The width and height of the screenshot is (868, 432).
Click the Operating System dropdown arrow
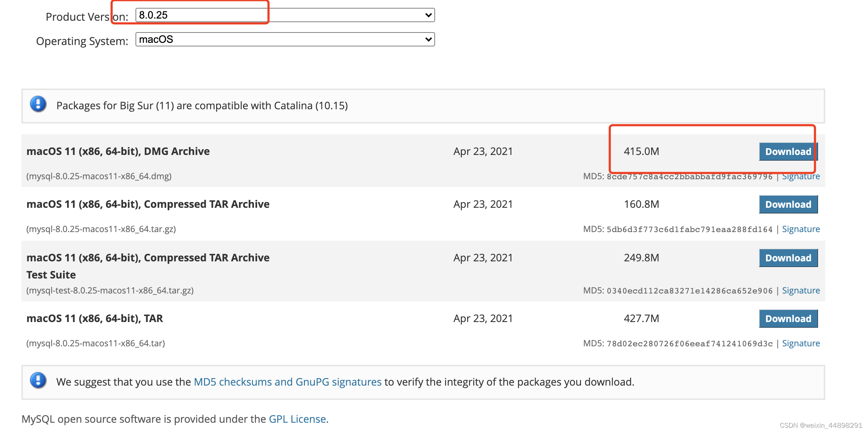click(x=428, y=39)
